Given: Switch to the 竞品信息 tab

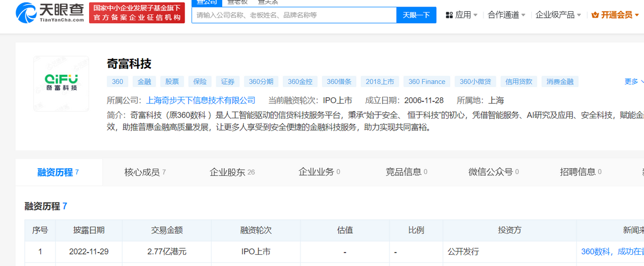Looking at the screenshot, I should [x=406, y=172].
